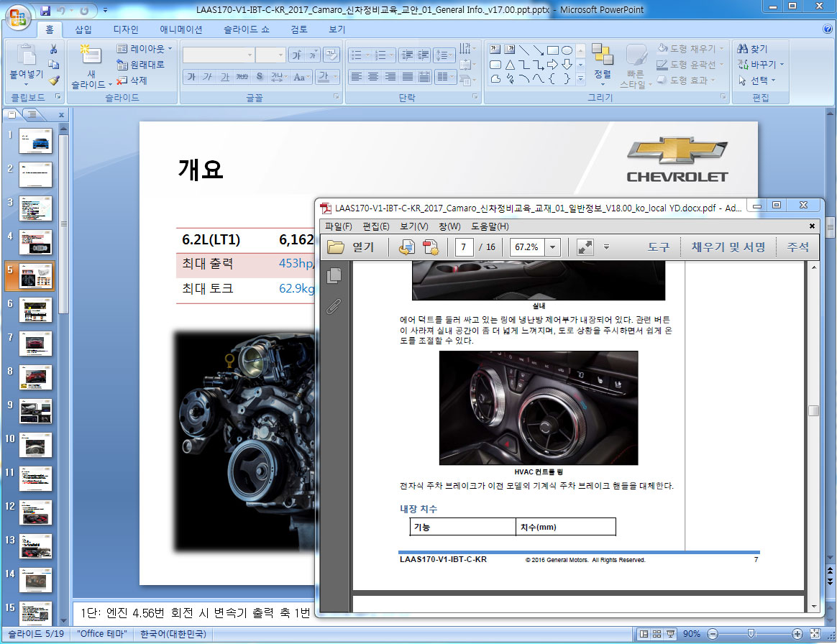The height and width of the screenshot is (644, 837).
Task: Open the zoom percentage dropdown in Adobe Reader
Action: coord(552,247)
